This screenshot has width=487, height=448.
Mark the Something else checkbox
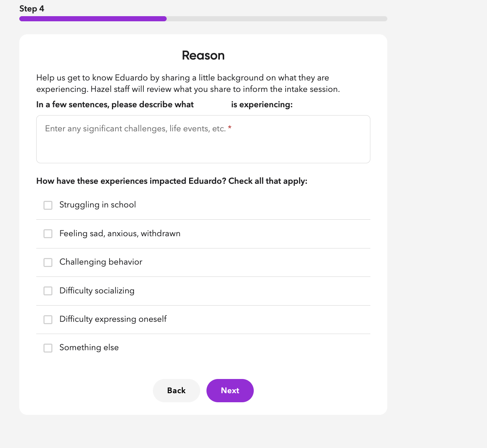point(48,348)
